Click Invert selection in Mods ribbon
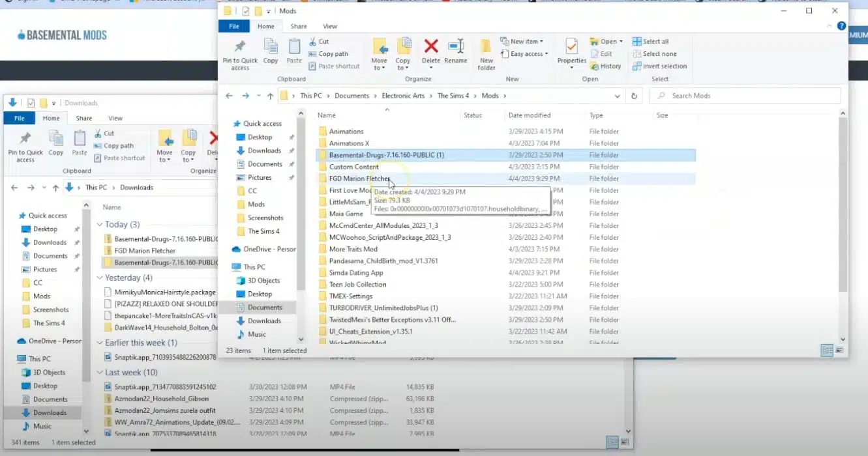Screen dimensions: 868x456 click(659, 66)
